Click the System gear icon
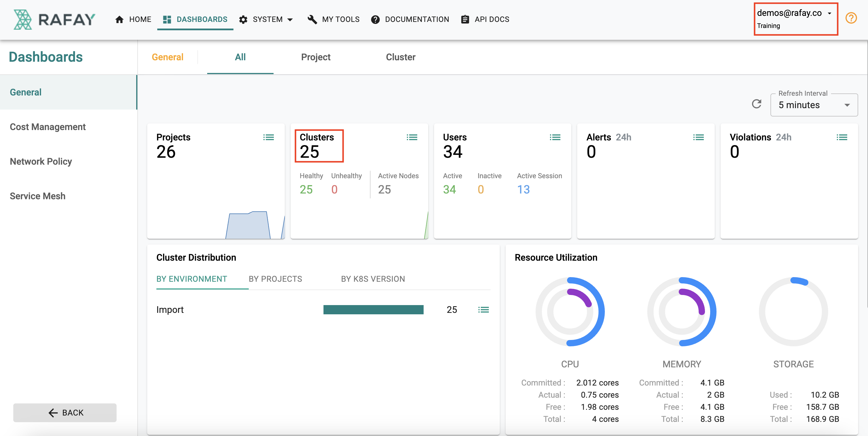The width and height of the screenshot is (868, 436). coord(243,20)
